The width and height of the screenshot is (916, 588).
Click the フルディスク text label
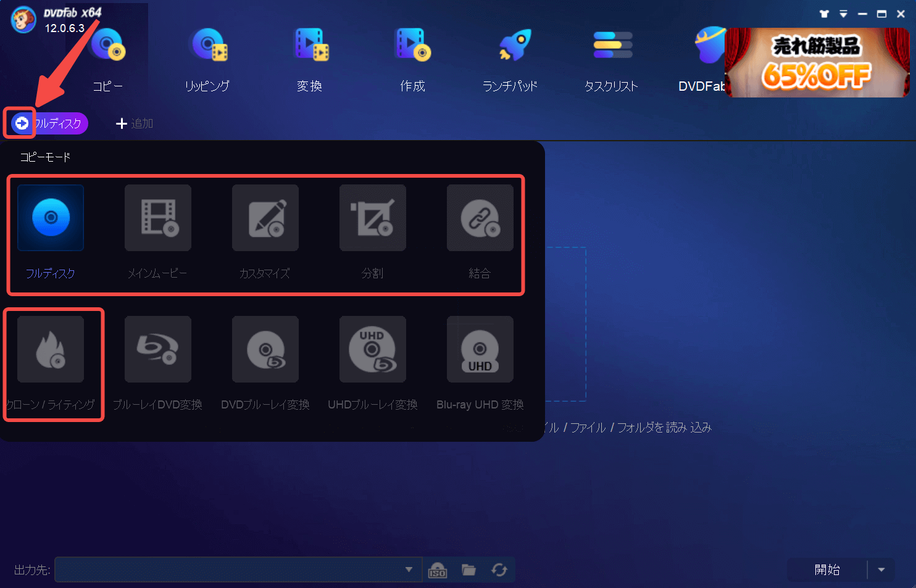pyautogui.click(x=50, y=273)
